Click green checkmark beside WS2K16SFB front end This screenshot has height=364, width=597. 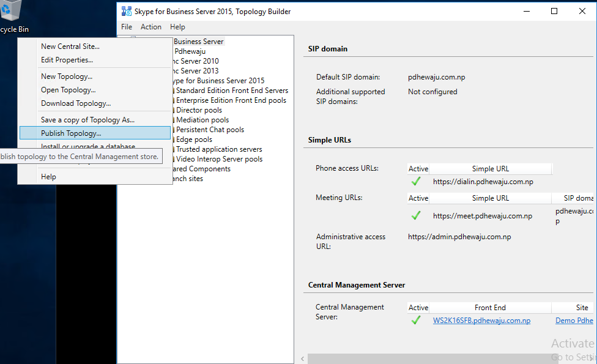[416, 320]
